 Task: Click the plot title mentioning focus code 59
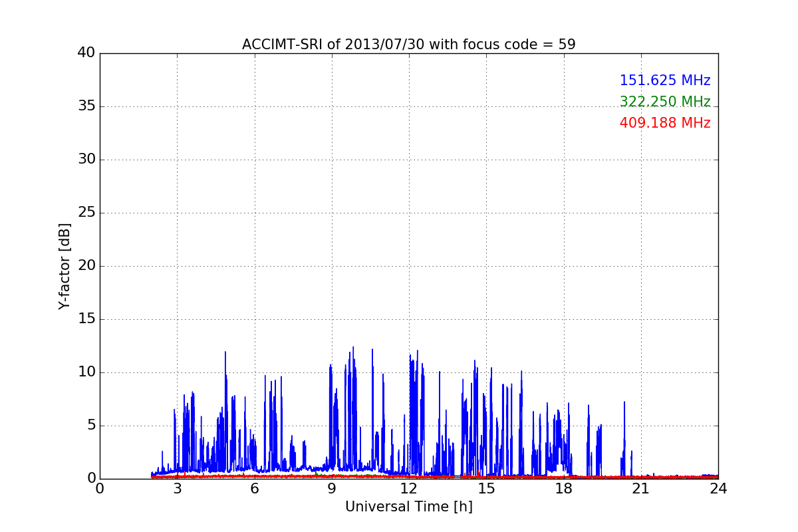(408, 45)
